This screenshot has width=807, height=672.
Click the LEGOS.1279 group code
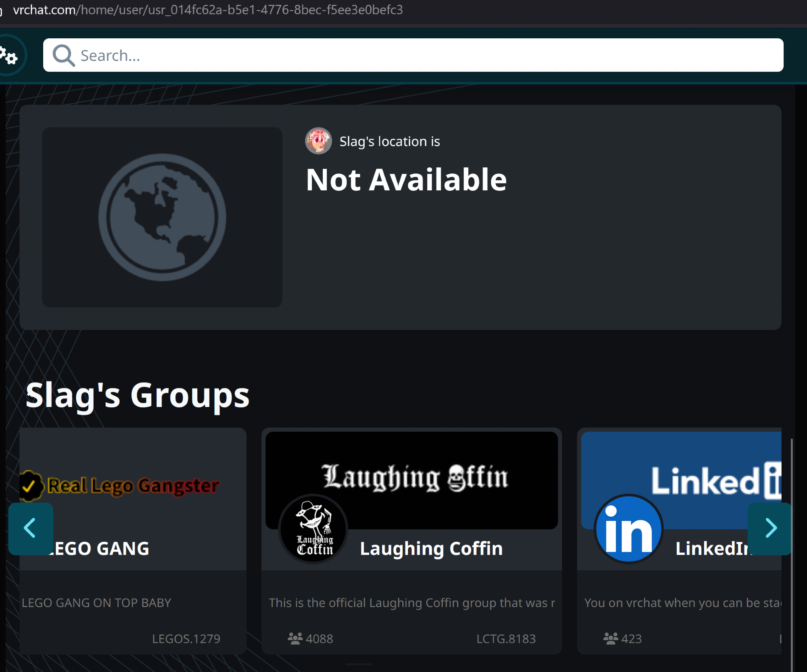click(186, 639)
